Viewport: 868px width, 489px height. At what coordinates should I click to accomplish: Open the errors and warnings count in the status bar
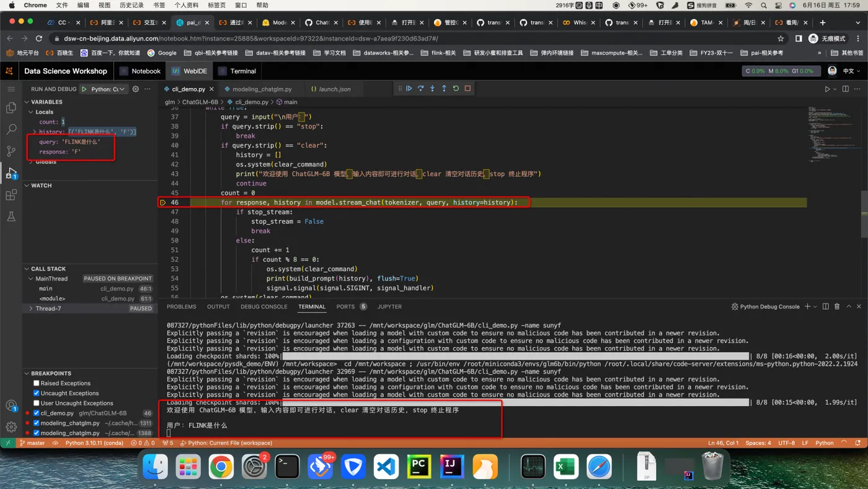coord(143,443)
